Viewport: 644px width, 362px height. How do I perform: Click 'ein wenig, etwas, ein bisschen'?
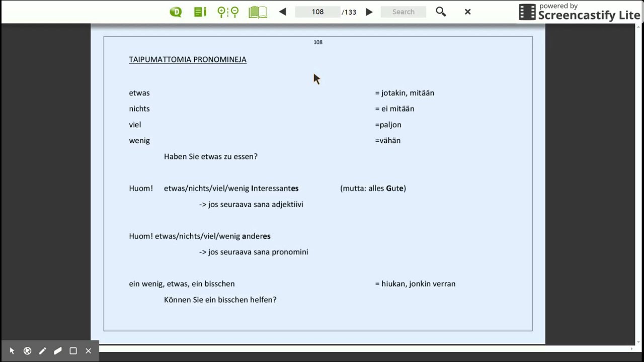[x=182, y=284]
